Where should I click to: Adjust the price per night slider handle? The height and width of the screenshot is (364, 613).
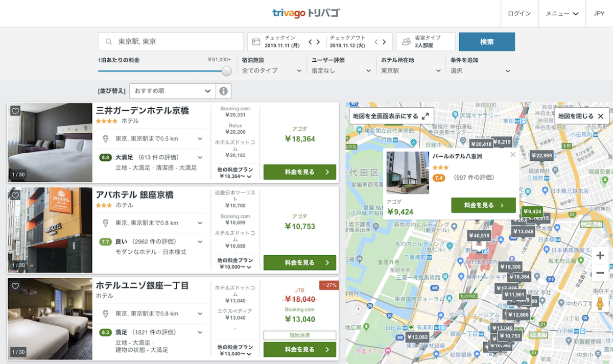coord(227,71)
